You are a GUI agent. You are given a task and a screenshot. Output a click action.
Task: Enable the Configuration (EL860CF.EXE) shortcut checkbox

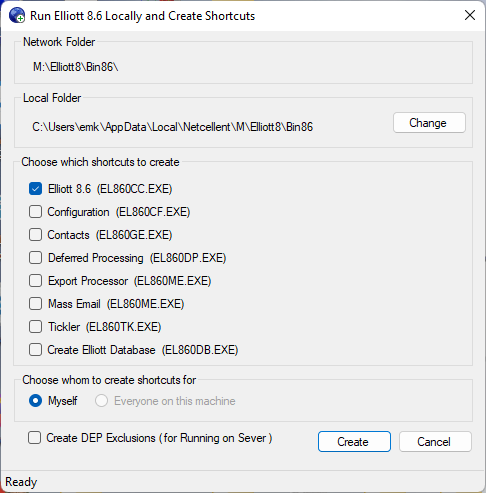coord(35,212)
